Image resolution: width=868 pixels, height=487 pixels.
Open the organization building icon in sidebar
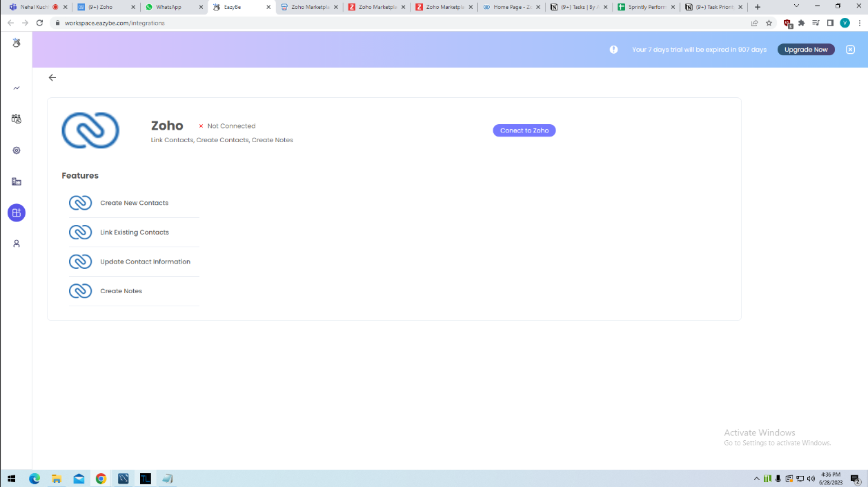17,181
